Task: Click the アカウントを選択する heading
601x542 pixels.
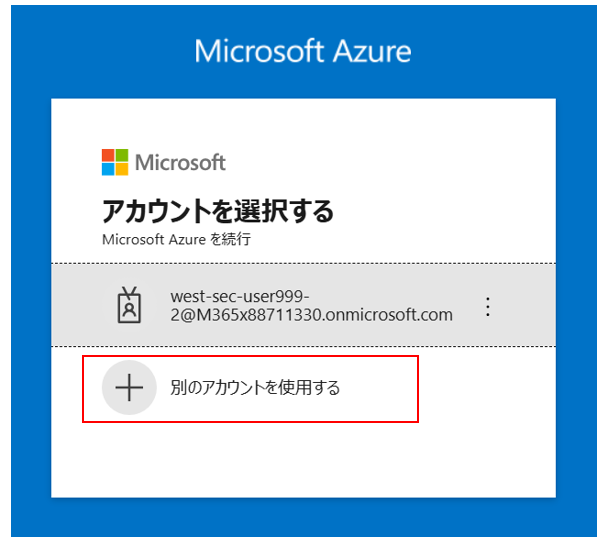Action: 218,211
